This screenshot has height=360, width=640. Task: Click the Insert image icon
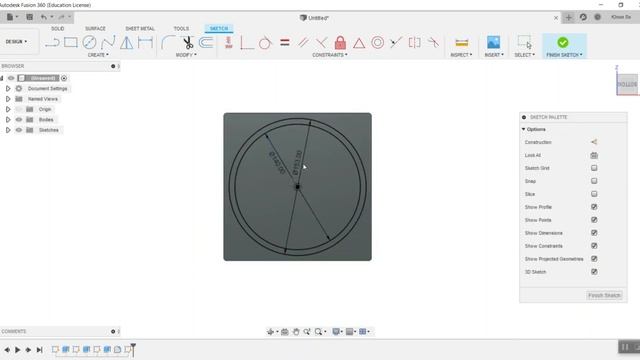coord(493,42)
